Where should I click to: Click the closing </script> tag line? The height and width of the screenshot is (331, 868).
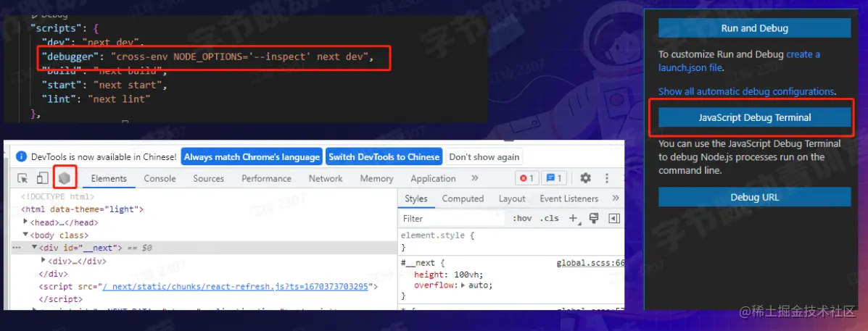coord(60,299)
